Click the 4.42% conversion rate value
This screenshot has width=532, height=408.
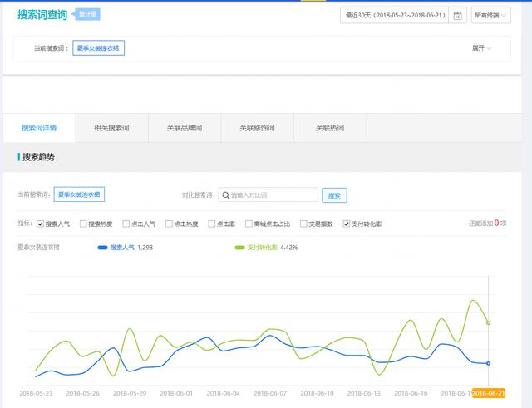[x=288, y=248]
